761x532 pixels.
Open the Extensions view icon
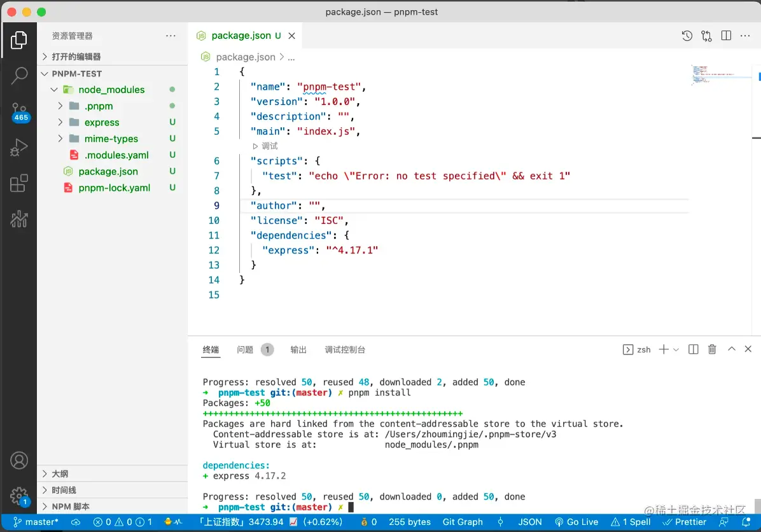19,183
